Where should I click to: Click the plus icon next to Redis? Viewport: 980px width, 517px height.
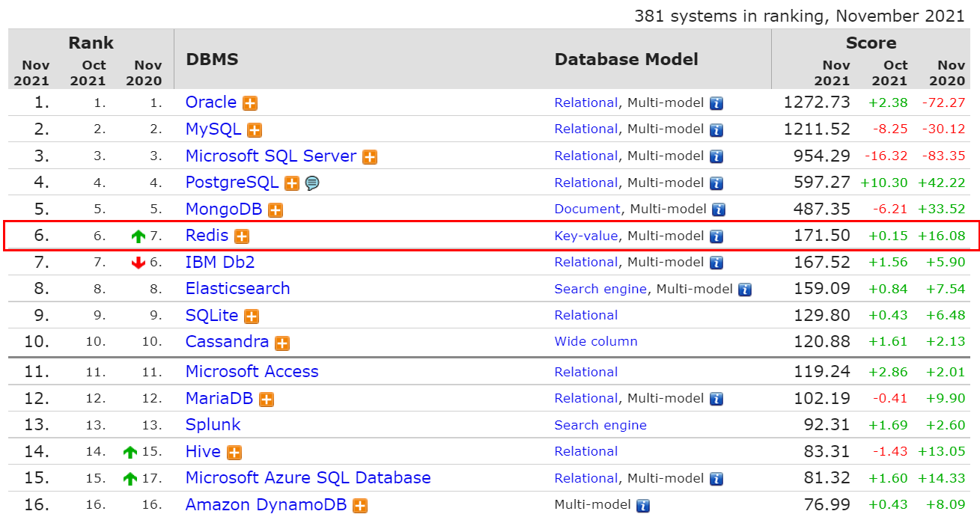(242, 236)
